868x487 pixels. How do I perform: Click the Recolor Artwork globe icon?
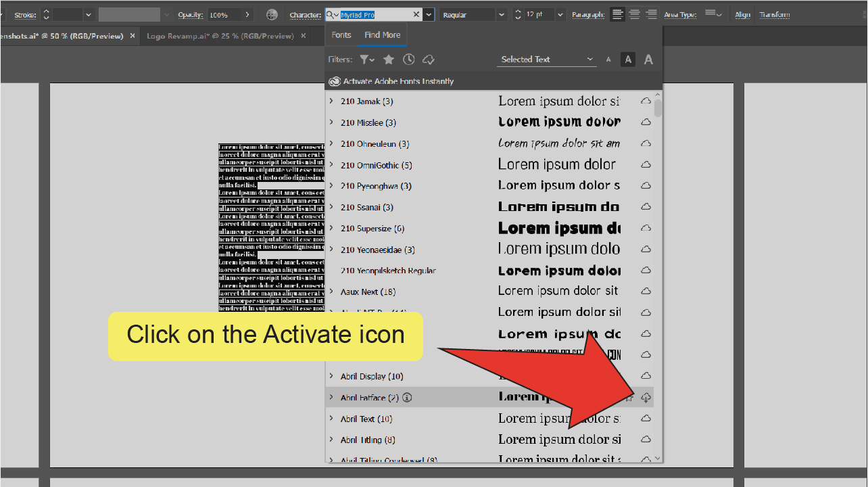[272, 14]
